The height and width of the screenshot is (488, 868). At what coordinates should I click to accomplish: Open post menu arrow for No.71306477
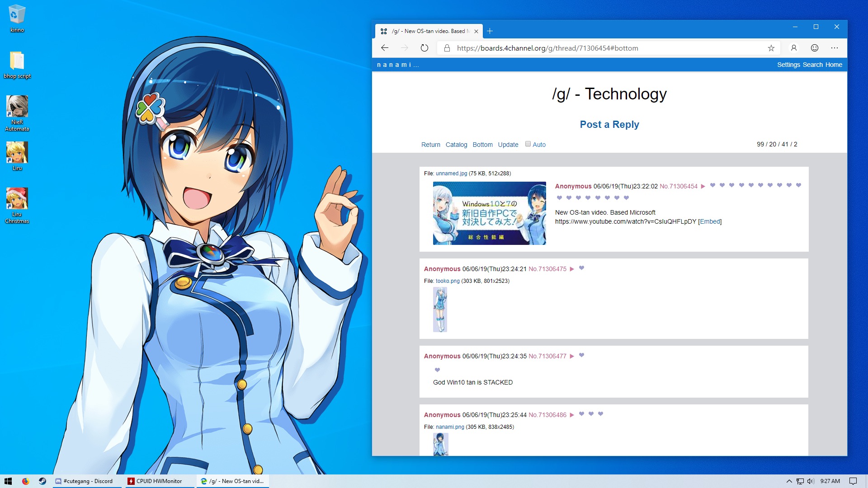572,357
